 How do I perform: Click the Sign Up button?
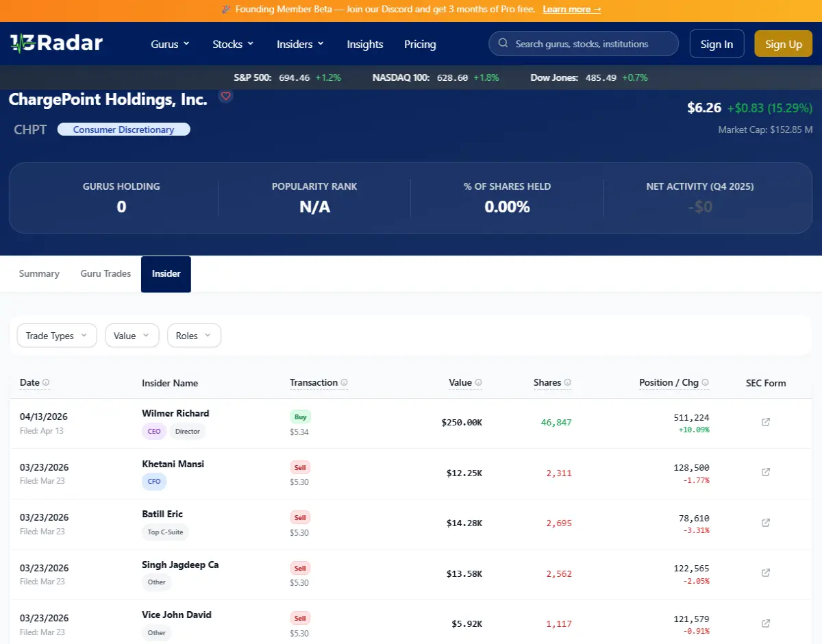784,44
